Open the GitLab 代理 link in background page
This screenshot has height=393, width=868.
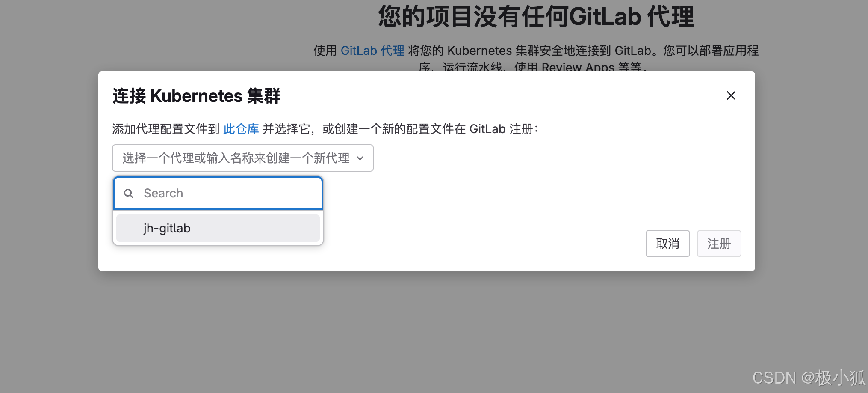(x=372, y=51)
